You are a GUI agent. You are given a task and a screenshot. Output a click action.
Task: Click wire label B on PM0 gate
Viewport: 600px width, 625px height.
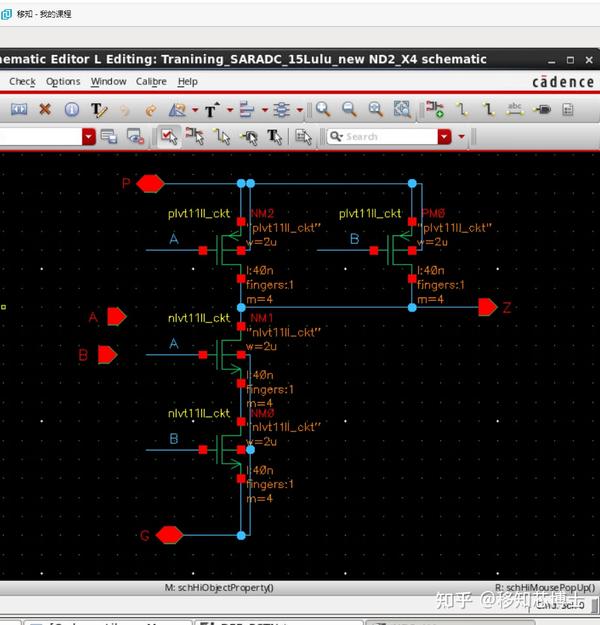354,239
